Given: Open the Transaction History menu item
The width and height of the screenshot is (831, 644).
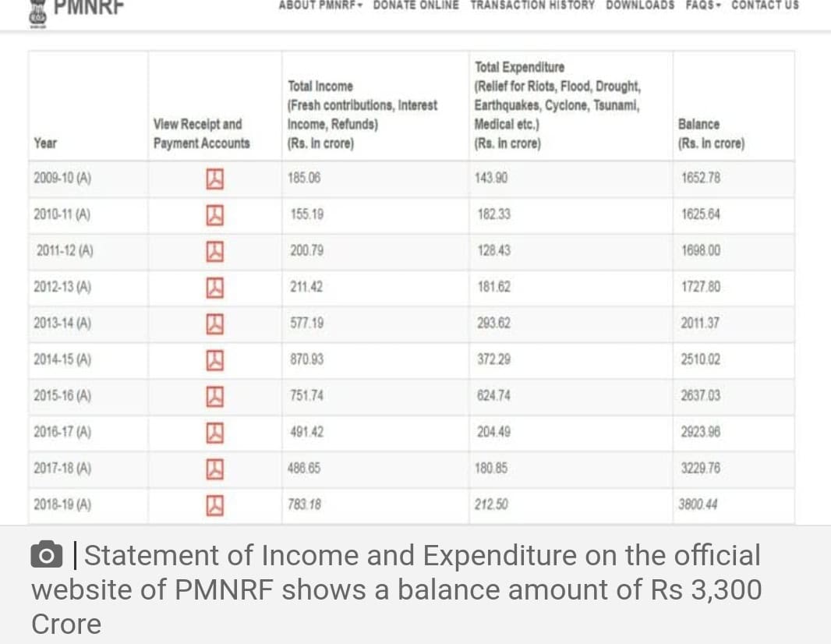Looking at the screenshot, I should coord(532,5).
